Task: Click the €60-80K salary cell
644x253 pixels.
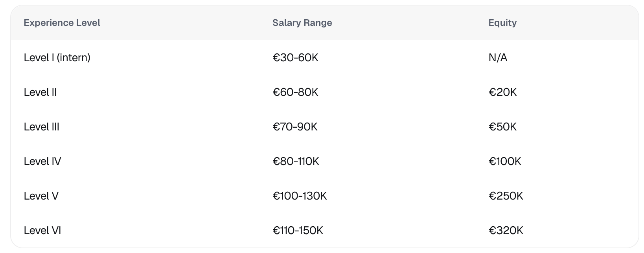Action: [x=295, y=92]
